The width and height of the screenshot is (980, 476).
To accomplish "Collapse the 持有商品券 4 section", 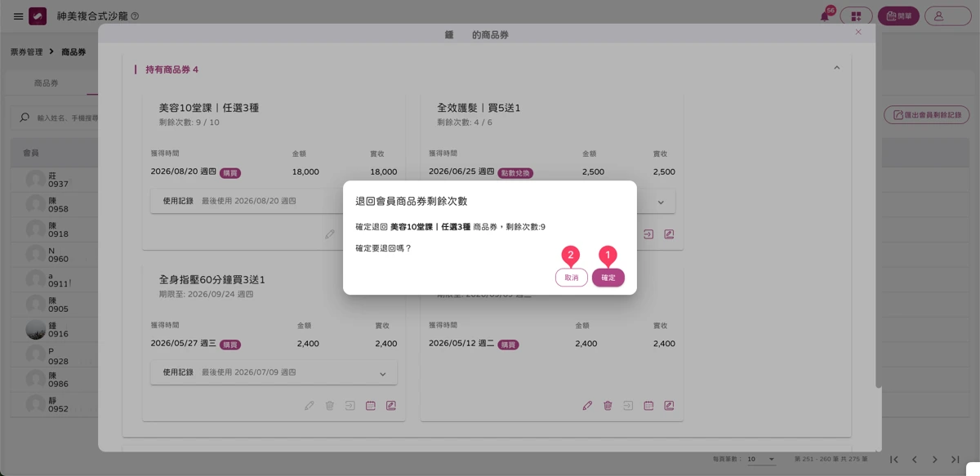I will click(836, 68).
